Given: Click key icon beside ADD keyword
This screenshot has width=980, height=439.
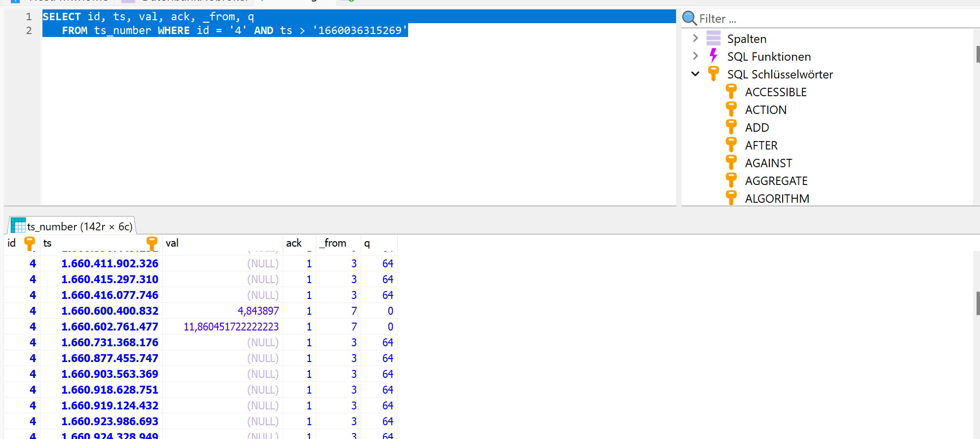Looking at the screenshot, I should pos(731,127).
